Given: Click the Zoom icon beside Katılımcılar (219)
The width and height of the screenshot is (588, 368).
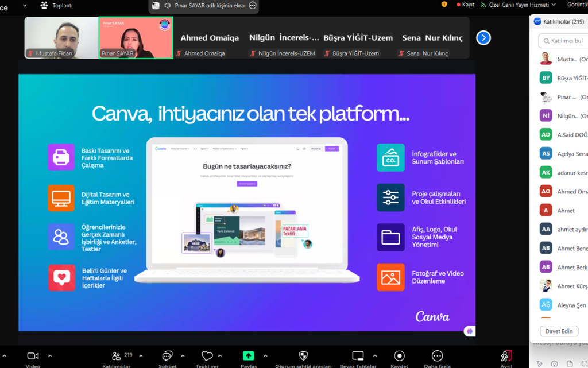Looking at the screenshot, I should tap(537, 21).
